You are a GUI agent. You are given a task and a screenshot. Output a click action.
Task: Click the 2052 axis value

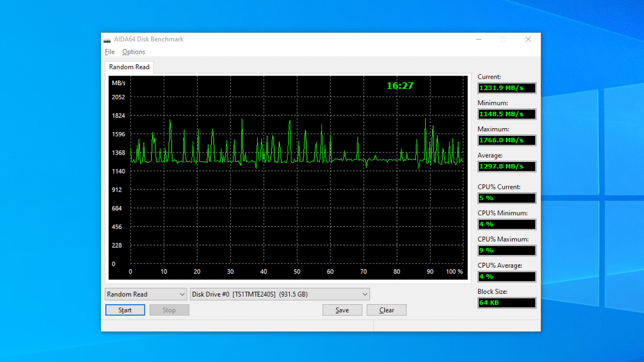tap(118, 97)
